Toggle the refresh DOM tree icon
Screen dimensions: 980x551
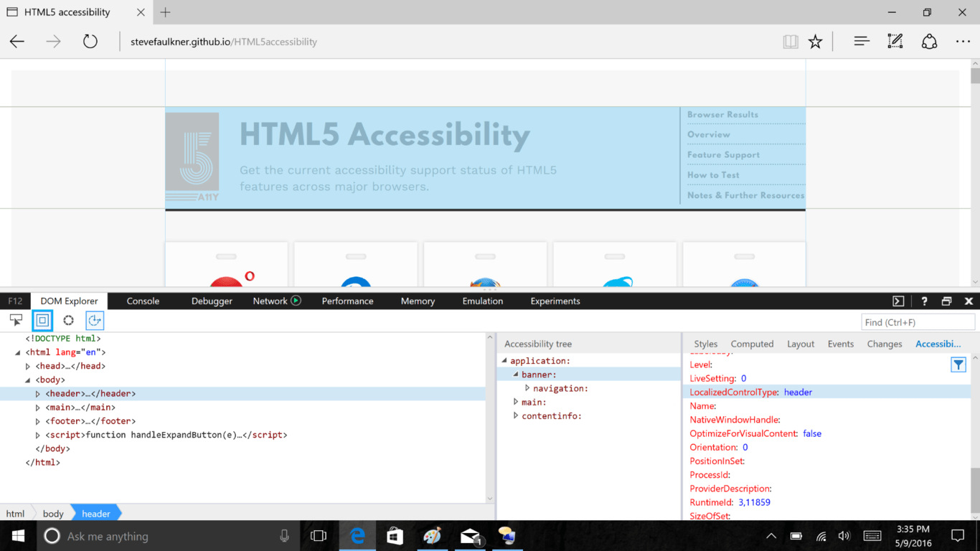coord(95,320)
